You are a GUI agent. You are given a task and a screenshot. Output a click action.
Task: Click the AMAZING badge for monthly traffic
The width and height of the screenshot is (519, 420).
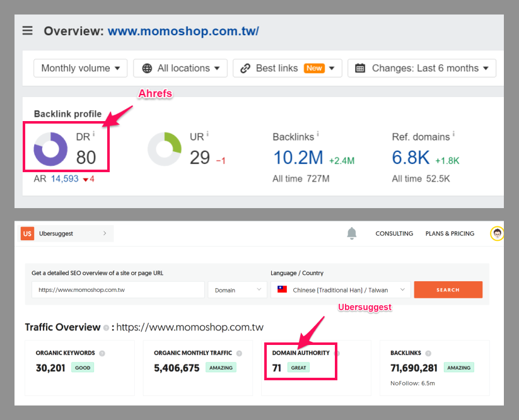[x=221, y=368]
